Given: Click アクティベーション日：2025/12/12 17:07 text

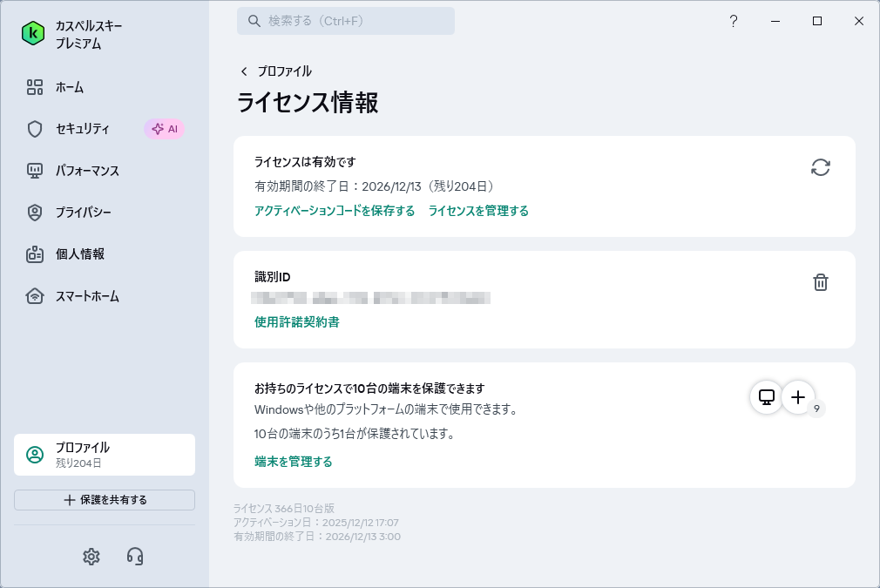Looking at the screenshot, I should click(x=316, y=523).
